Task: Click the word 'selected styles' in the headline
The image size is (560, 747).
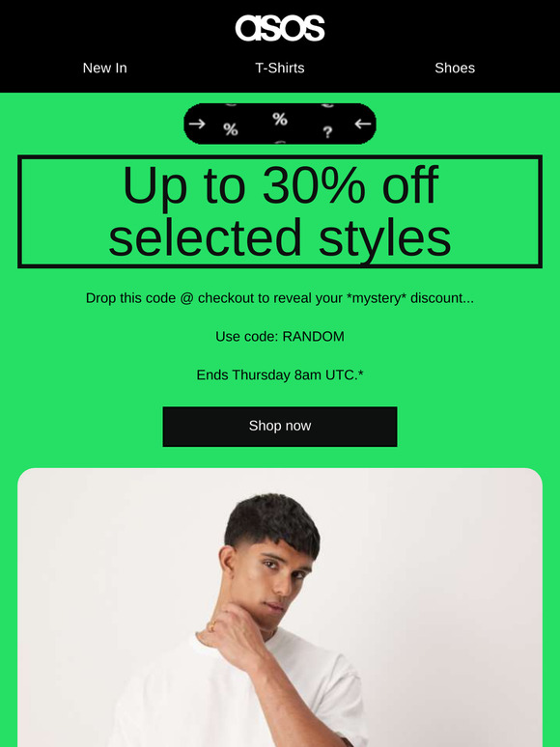Action: 280,237
